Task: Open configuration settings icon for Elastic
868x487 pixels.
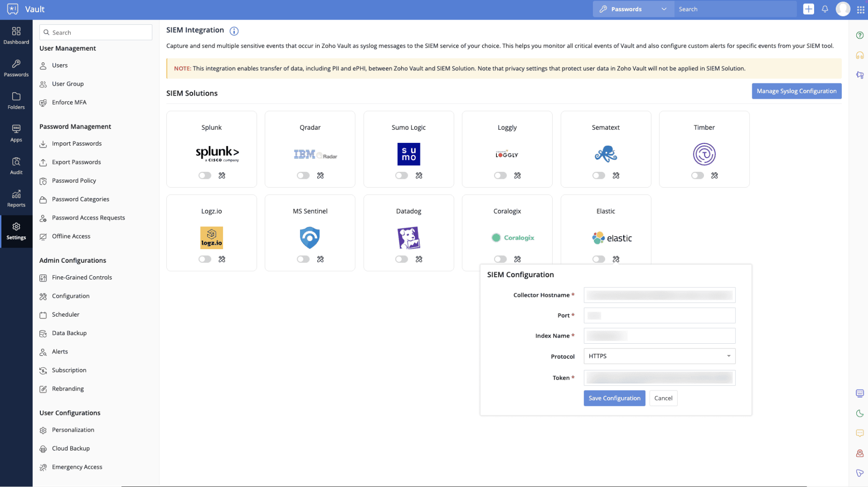Action: [x=616, y=259]
